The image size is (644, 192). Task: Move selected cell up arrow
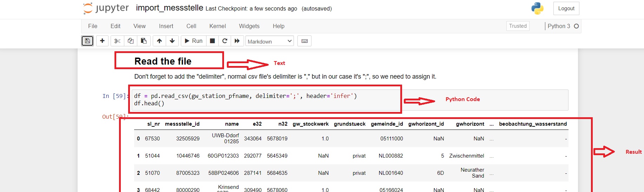click(x=159, y=41)
